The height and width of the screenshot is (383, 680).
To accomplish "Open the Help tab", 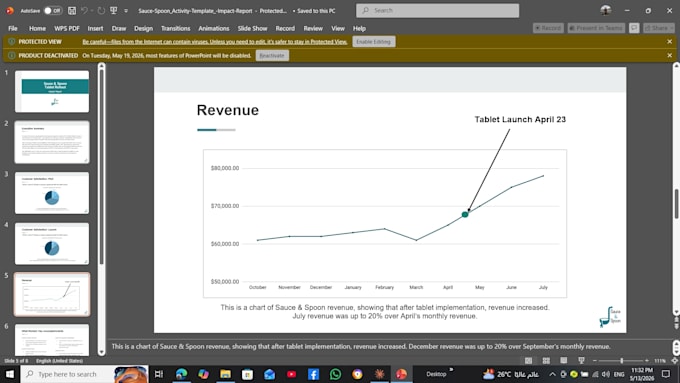I will [359, 28].
